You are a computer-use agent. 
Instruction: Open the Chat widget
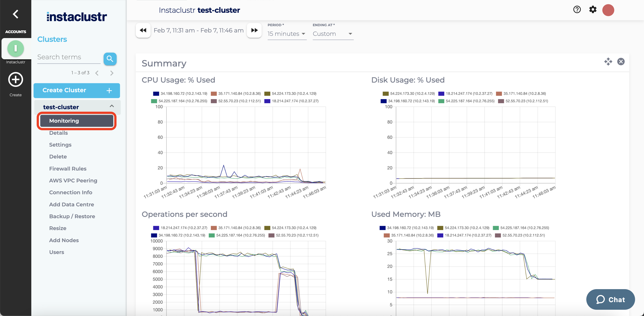pyautogui.click(x=610, y=299)
